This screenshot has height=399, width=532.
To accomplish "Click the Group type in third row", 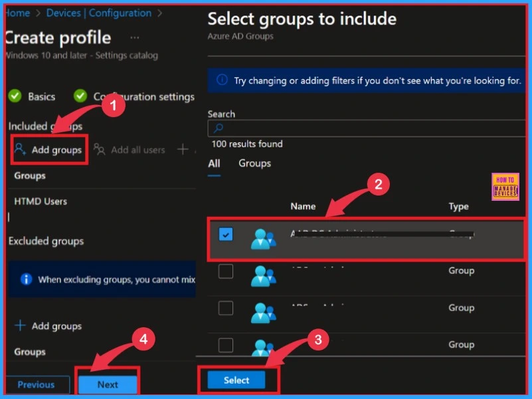I will (462, 308).
